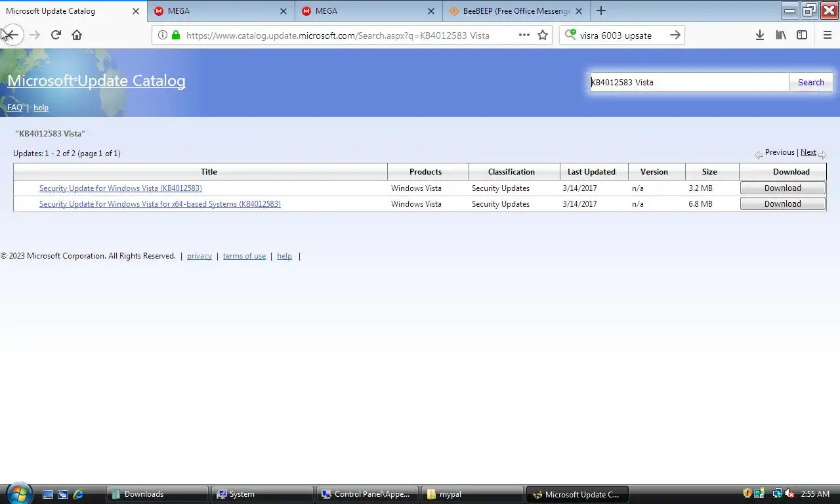Click the 2:55 AM system clock
The image size is (840, 504).
(x=816, y=494)
